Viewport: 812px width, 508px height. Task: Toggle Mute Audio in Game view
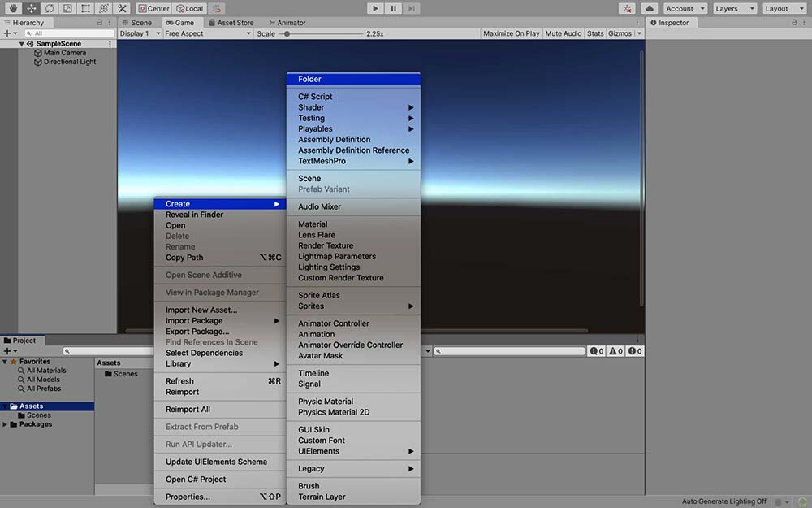564,33
